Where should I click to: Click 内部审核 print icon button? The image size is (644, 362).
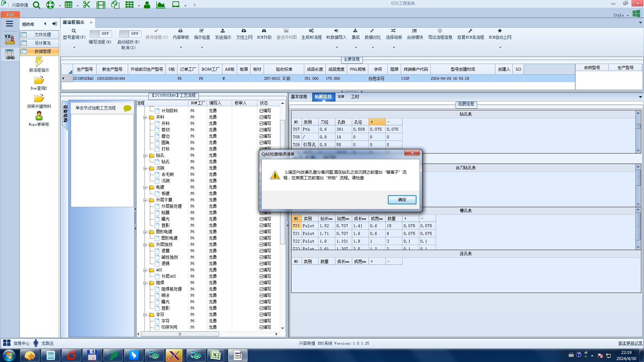[181, 34]
